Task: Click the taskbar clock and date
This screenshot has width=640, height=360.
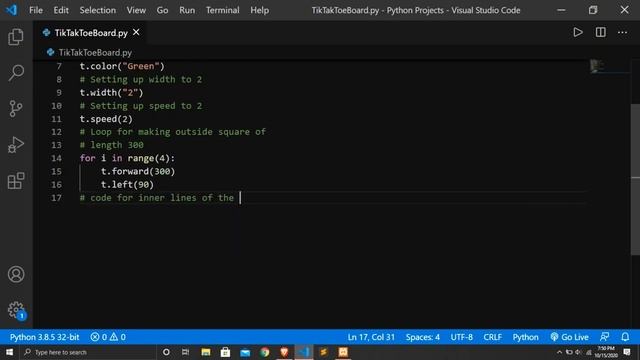Action: click(606, 352)
